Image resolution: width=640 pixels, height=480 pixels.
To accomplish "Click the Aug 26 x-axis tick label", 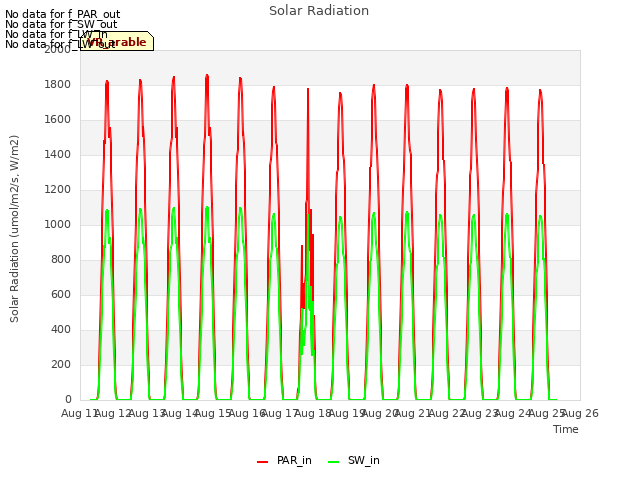I will click(x=580, y=413).
